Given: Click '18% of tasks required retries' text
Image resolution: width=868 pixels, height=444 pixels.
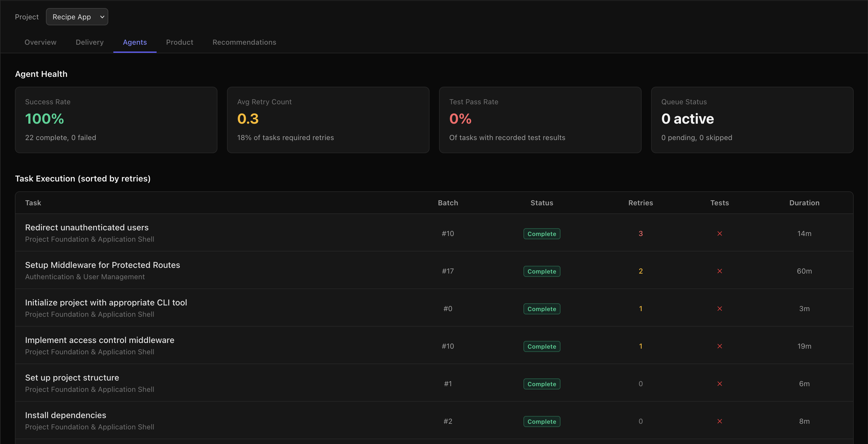Looking at the screenshot, I should tap(285, 137).
